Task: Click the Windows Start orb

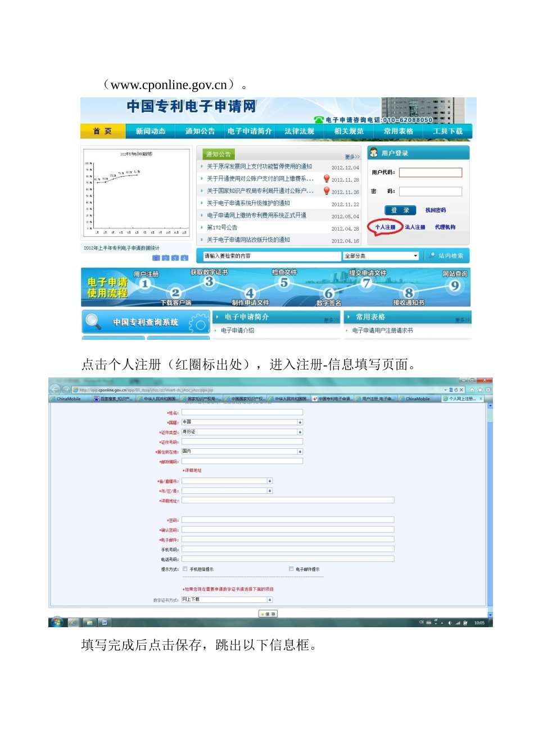Action: pos(57,622)
